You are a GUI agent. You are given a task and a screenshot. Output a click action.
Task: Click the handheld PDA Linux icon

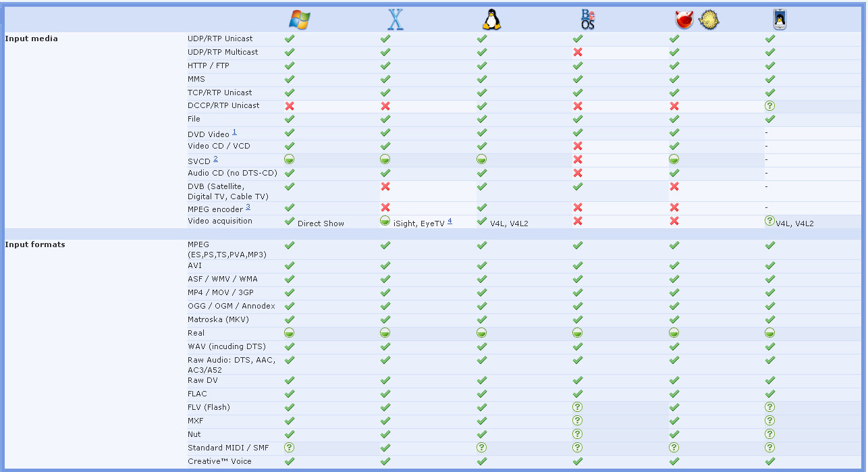[780, 20]
